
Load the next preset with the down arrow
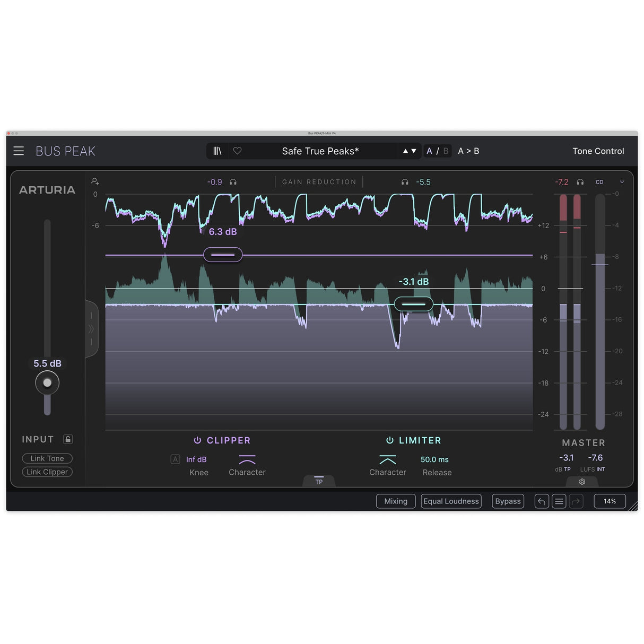tap(414, 151)
